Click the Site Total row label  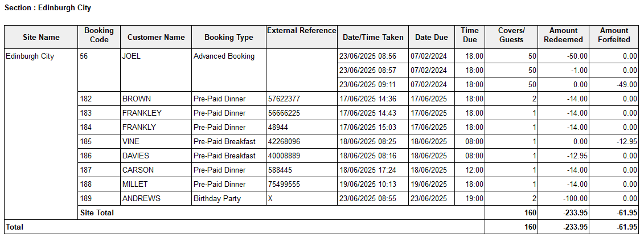pyautogui.click(x=97, y=213)
